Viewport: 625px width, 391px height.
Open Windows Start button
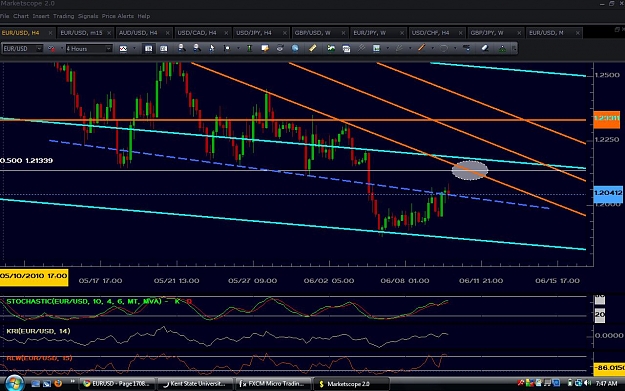pyautogui.click(x=14, y=383)
